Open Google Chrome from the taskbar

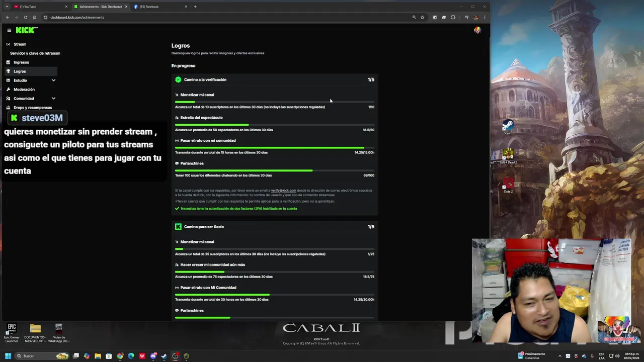click(120, 356)
